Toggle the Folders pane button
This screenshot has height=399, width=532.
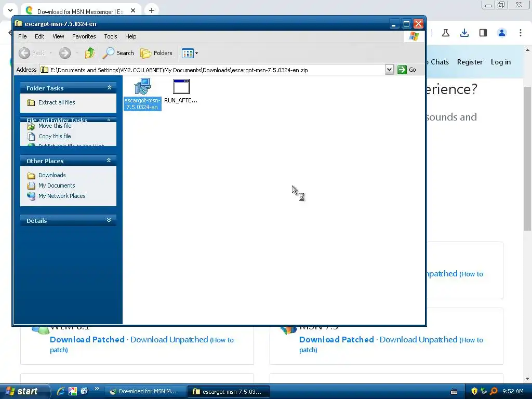pos(156,53)
